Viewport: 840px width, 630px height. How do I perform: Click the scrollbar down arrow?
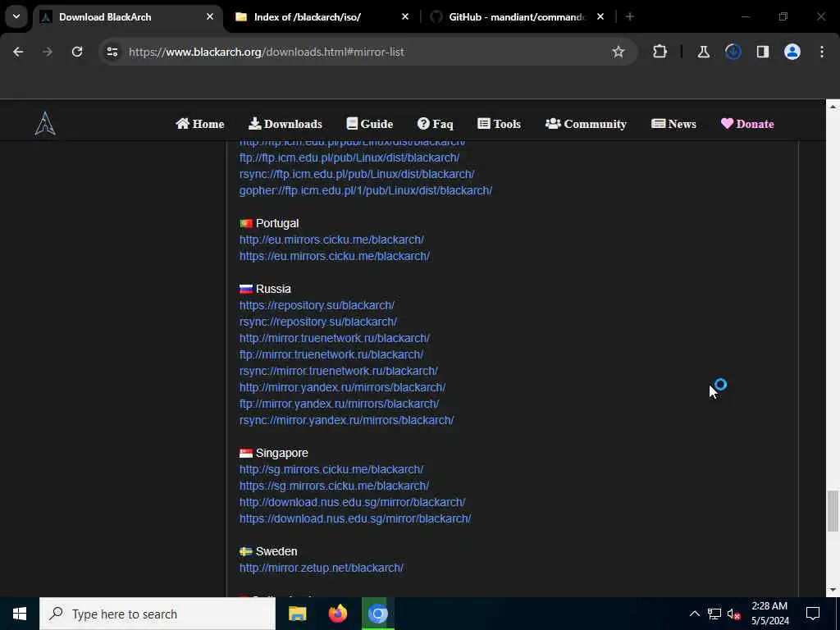tap(833, 590)
